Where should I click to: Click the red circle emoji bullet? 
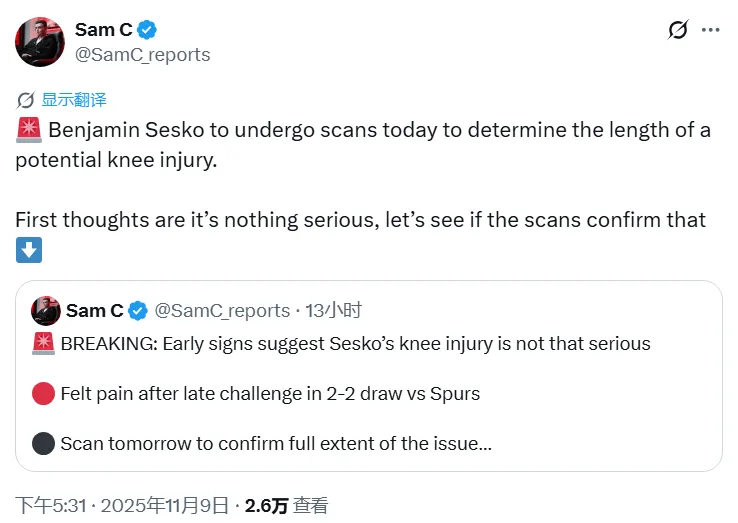pos(43,394)
